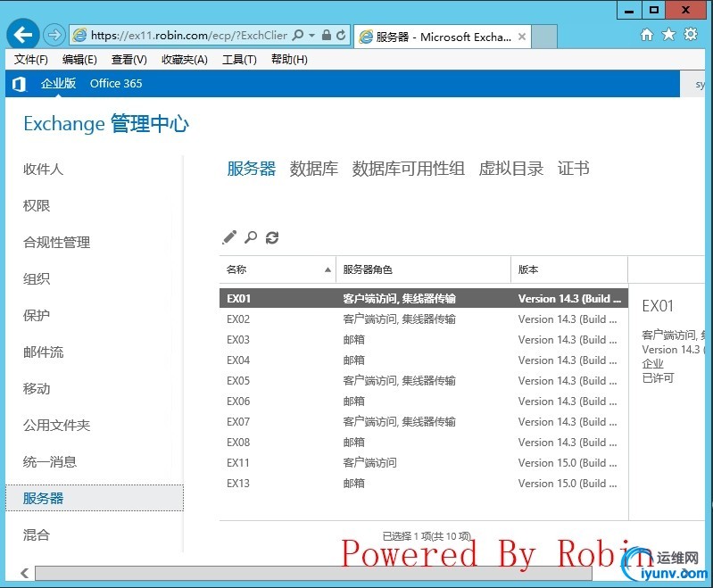Switch to the 数据库 tab
This screenshot has height=588, width=713.
click(314, 169)
